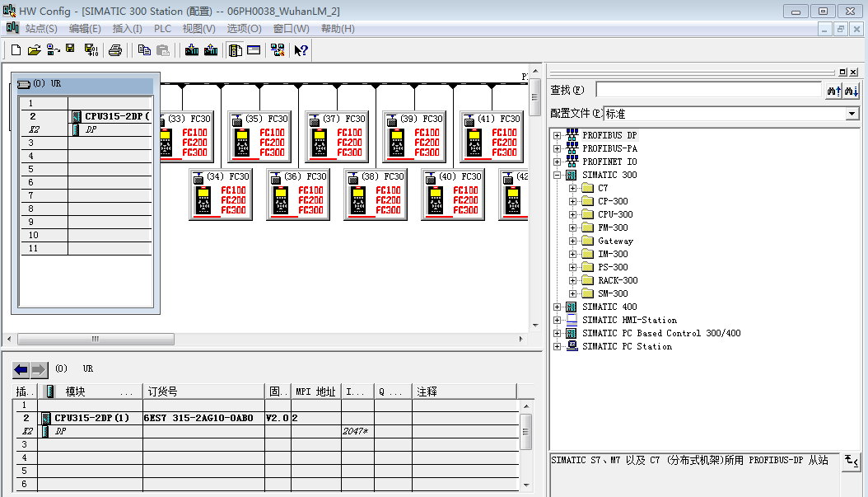Click the search-down binoculars icon

coord(852,91)
